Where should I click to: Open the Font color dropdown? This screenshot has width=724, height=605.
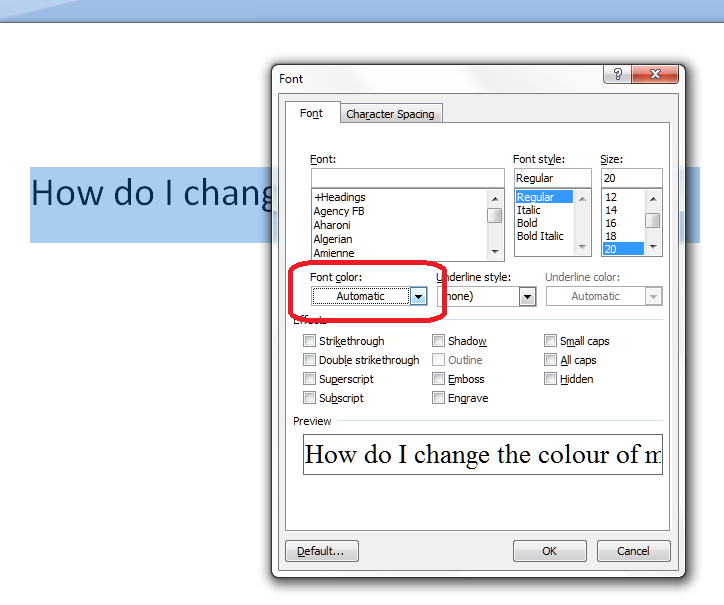click(419, 296)
